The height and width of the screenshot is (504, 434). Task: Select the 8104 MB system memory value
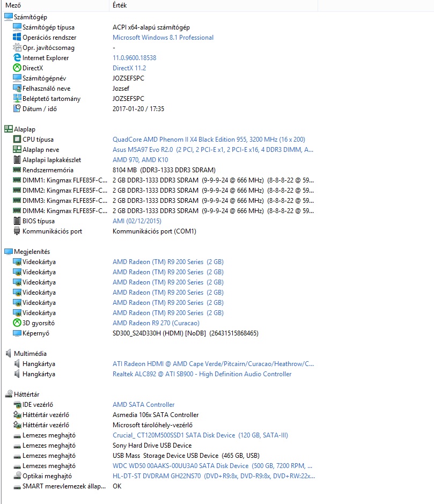click(x=164, y=170)
